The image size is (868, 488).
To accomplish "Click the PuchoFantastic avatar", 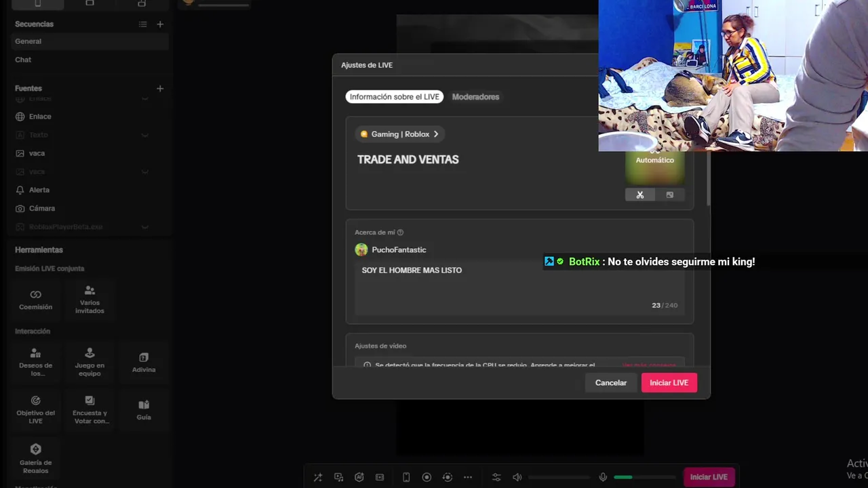I will (x=361, y=249).
